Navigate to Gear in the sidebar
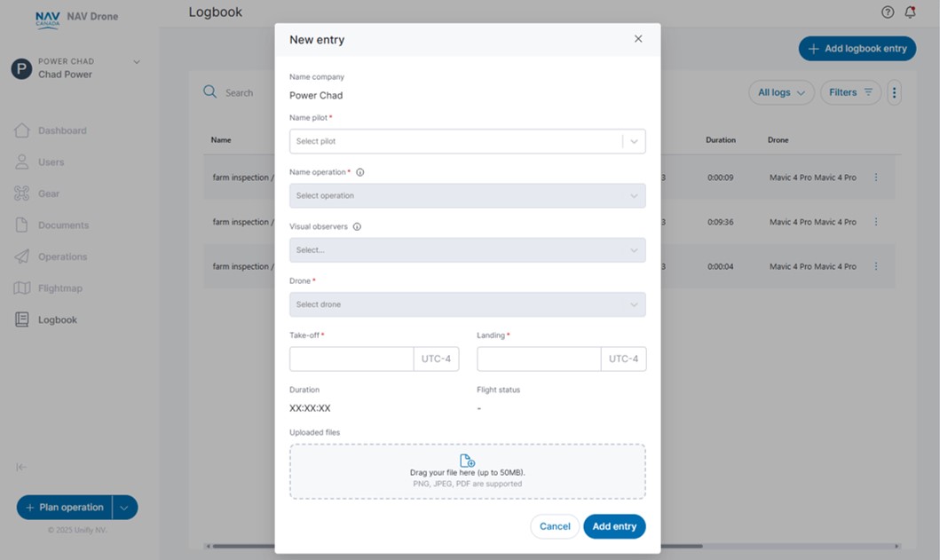The height and width of the screenshot is (560, 940). 49,193
